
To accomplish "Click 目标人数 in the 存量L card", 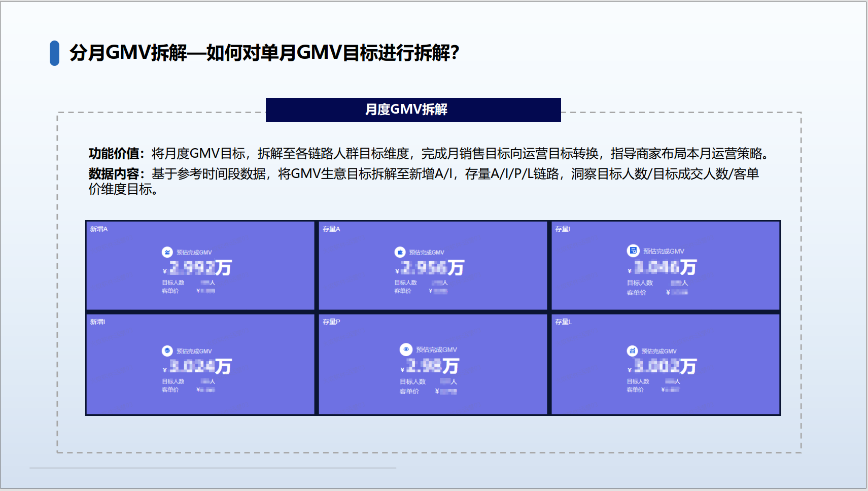I will point(638,382).
